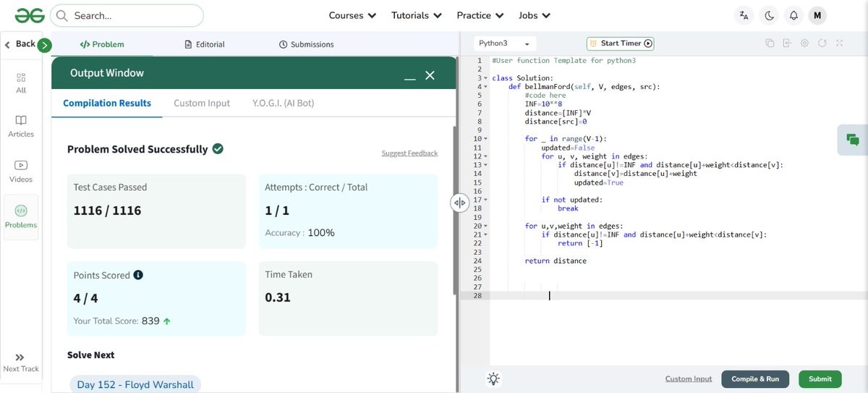
Task: Collapse code fold at line 21
Action: (x=486, y=234)
